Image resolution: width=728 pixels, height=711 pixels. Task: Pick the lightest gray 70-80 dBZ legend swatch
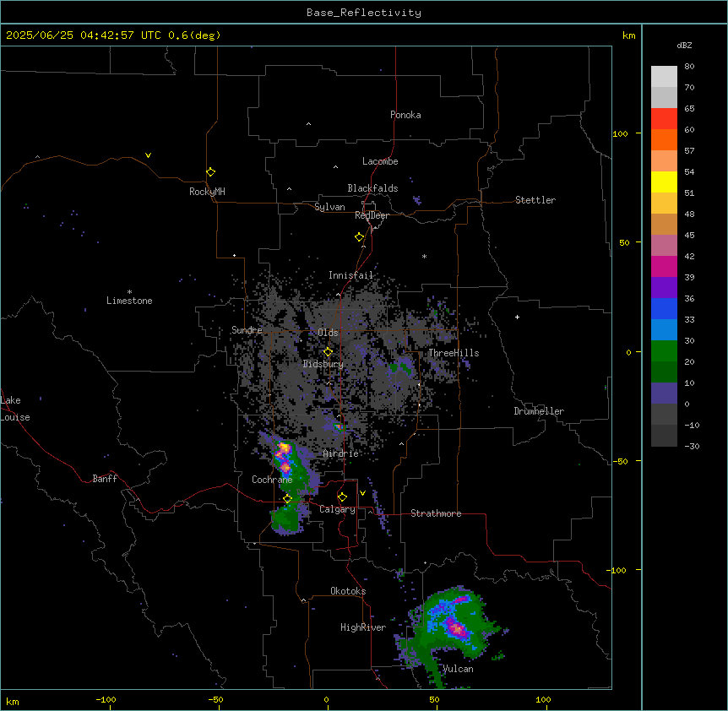coord(664,77)
